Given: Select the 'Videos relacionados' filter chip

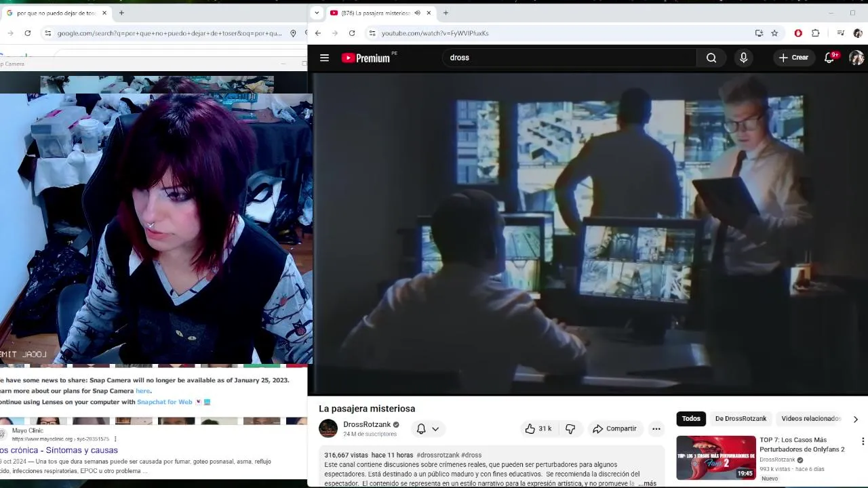Looking at the screenshot, I should click(810, 418).
